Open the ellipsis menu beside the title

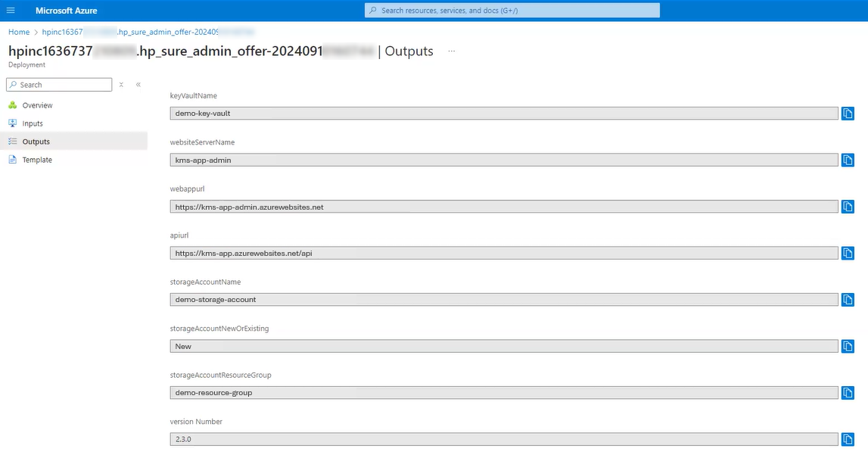(452, 53)
